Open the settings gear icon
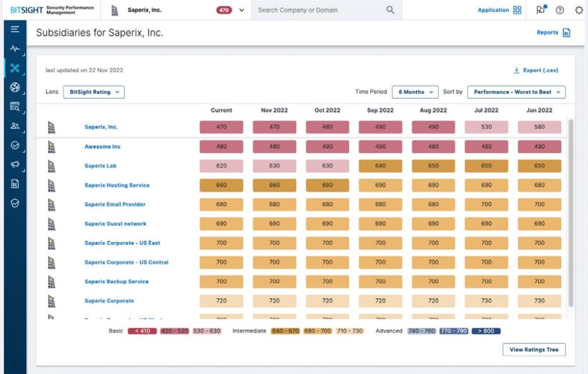Viewport: 588px width, 374px height. click(x=579, y=10)
